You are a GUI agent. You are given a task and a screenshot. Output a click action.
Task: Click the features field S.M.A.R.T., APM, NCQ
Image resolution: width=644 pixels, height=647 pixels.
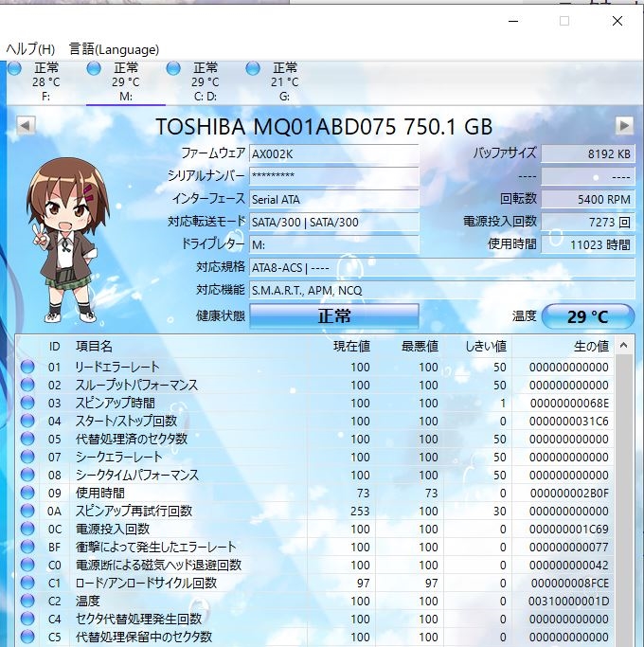click(x=442, y=291)
